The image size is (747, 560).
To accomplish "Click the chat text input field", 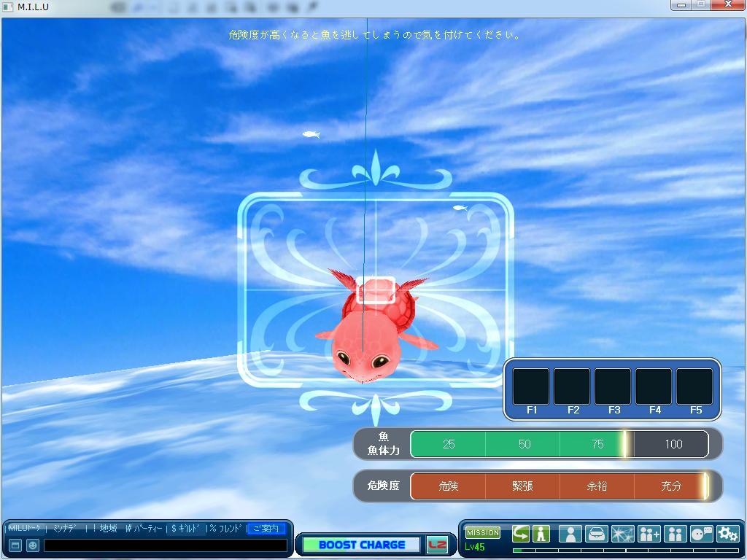I will point(165,545).
